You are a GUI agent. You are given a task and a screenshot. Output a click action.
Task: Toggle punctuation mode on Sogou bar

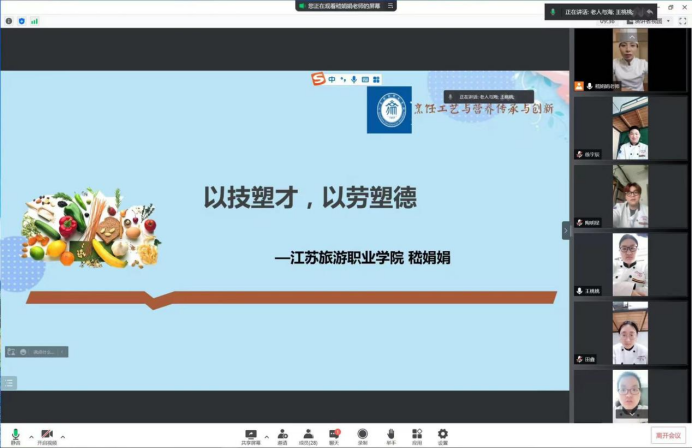coord(343,79)
